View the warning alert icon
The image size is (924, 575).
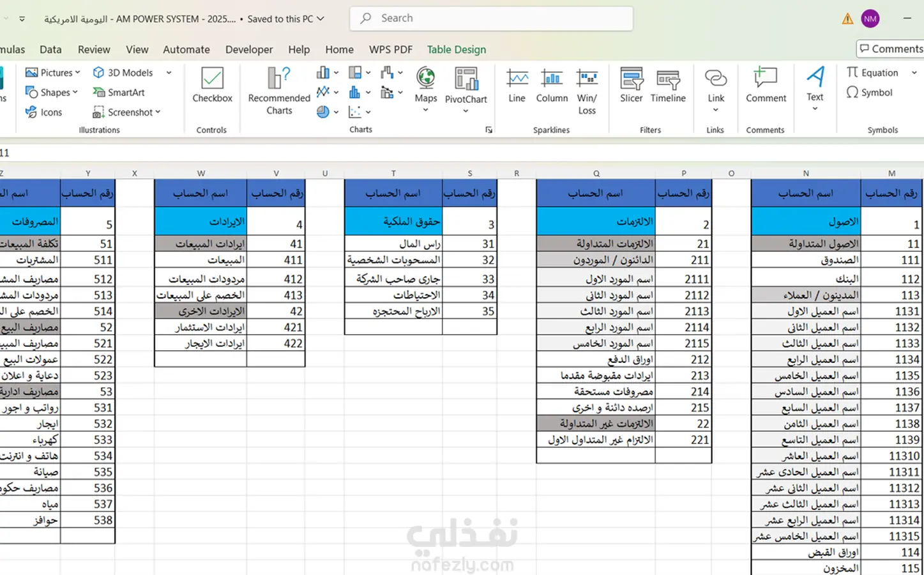[847, 19]
